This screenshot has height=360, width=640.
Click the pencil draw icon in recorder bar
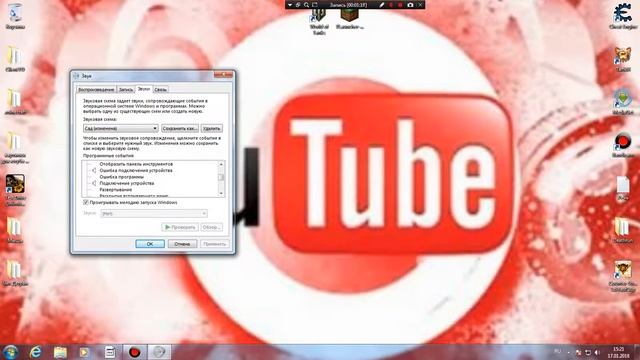tap(382, 5)
